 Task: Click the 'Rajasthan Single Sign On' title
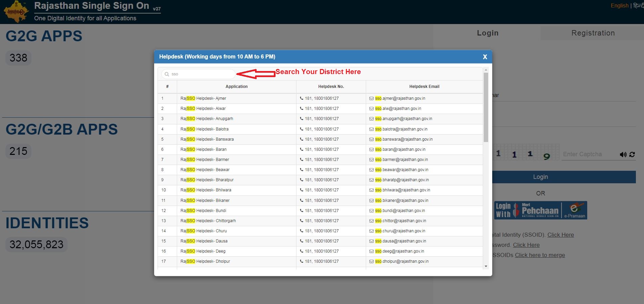(x=92, y=6)
